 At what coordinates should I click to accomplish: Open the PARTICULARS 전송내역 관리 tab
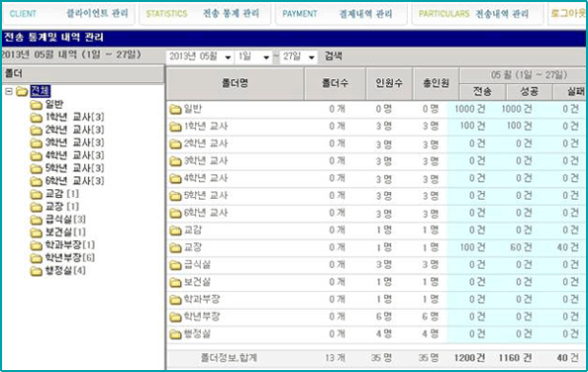[477, 14]
